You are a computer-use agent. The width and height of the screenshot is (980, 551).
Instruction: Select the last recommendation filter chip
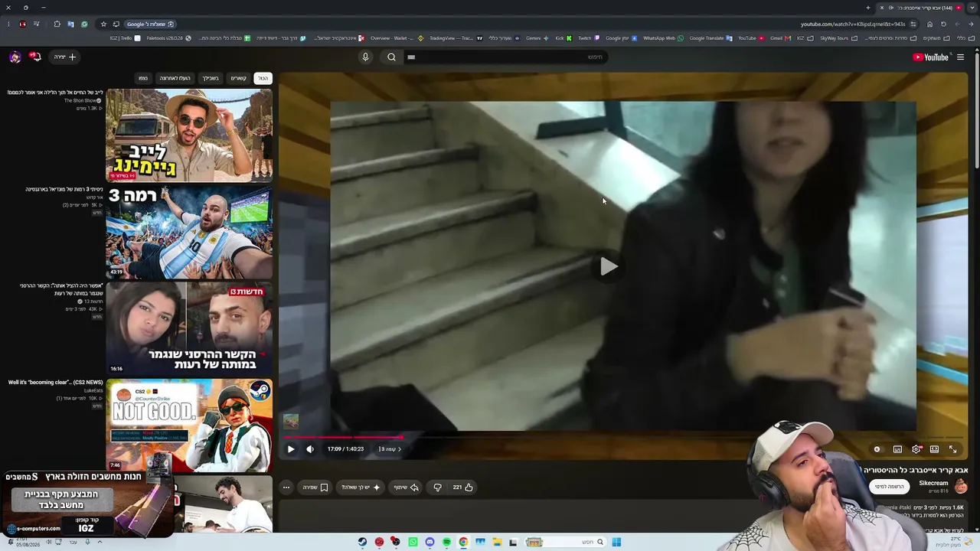pyautogui.click(x=143, y=78)
